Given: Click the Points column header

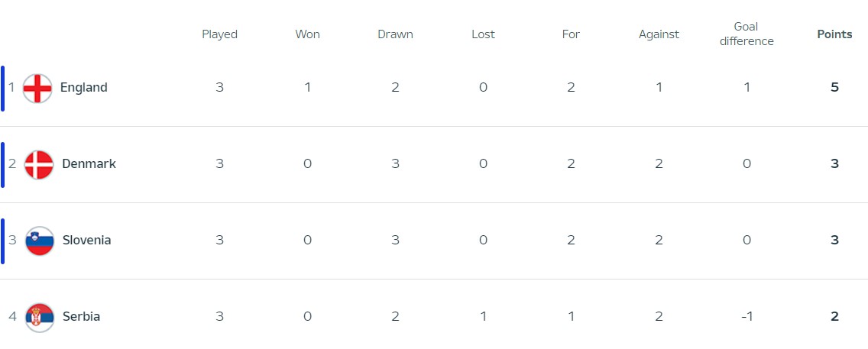Looking at the screenshot, I should (x=834, y=34).
